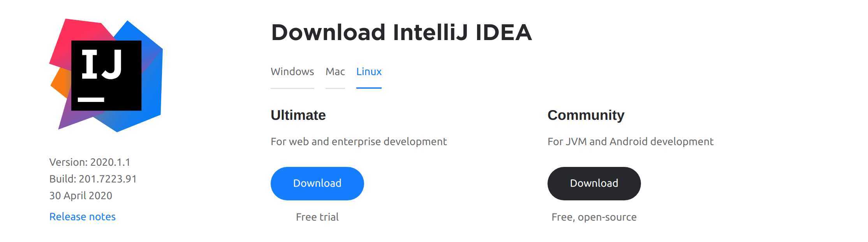The height and width of the screenshot is (242, 868).
Task: Click the Ultimate edition heading
Action: click(x=298, y=115)
